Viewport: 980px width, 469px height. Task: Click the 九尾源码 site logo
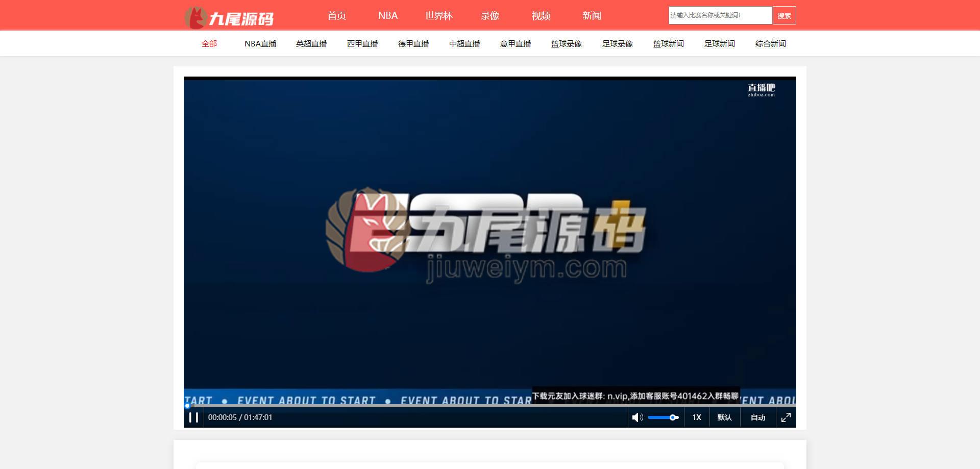pyautogui.click(x=229, y=17)
